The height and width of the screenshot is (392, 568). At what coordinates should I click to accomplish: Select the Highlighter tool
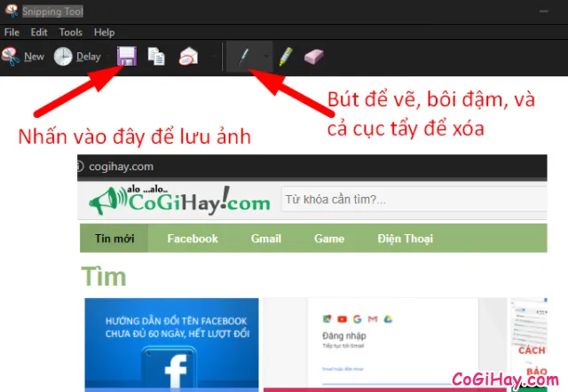pyautogui.click(x=286, y=57)
